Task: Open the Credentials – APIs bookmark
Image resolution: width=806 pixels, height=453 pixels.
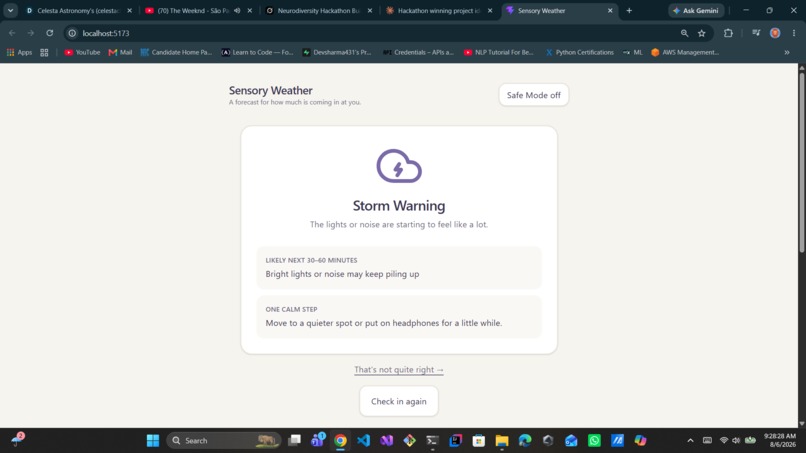Action: (x=418, y=52)
